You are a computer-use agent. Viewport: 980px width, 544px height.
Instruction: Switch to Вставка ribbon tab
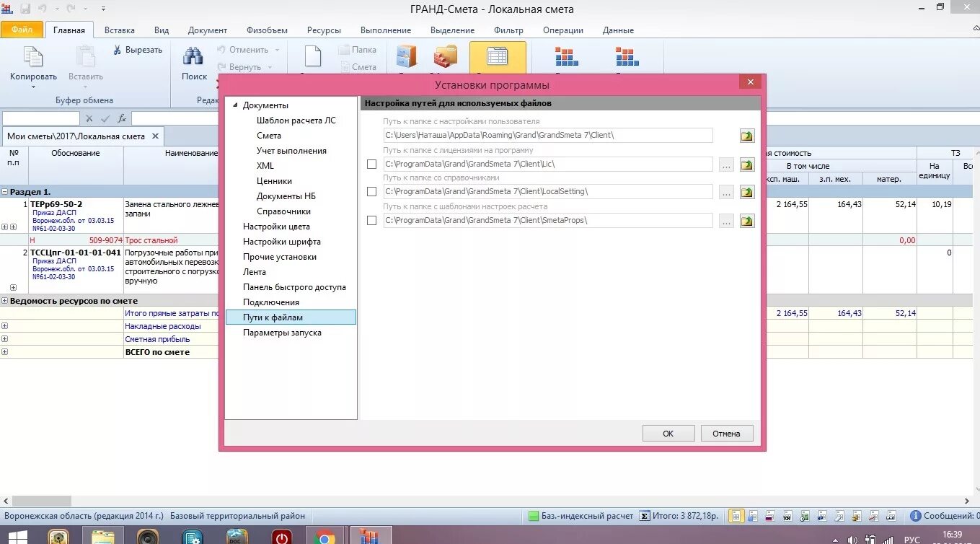pos(120,30)
